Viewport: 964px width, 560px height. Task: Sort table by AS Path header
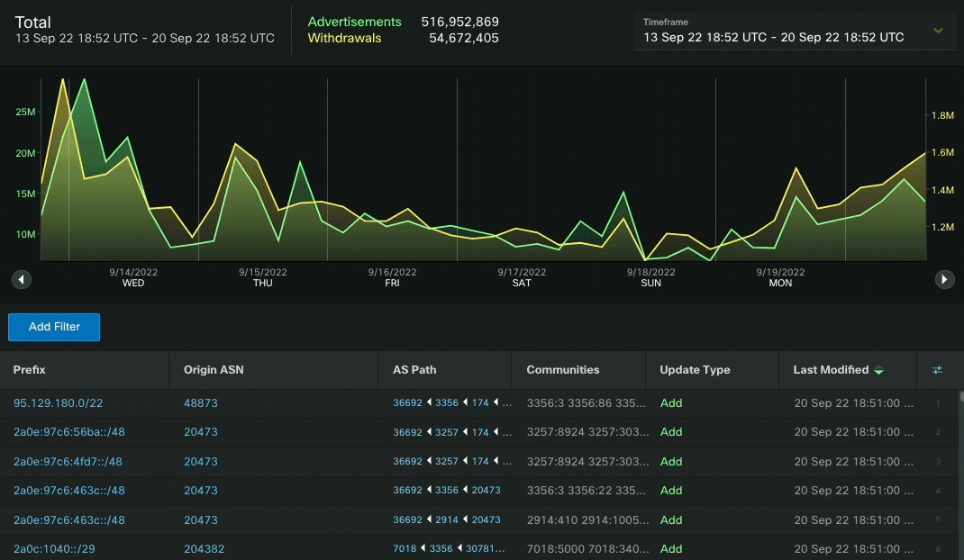click(x=414, y=370)
